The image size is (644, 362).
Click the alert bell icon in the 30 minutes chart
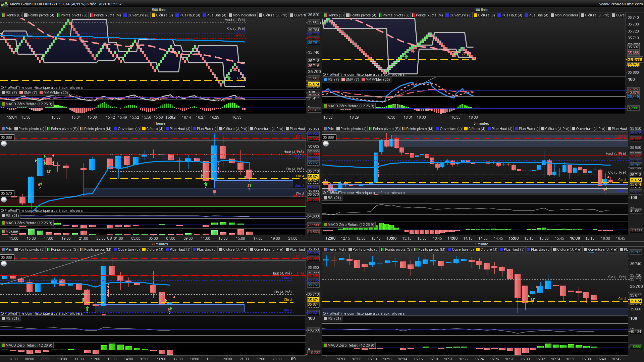pyautogui.click(x=4, y=263)
